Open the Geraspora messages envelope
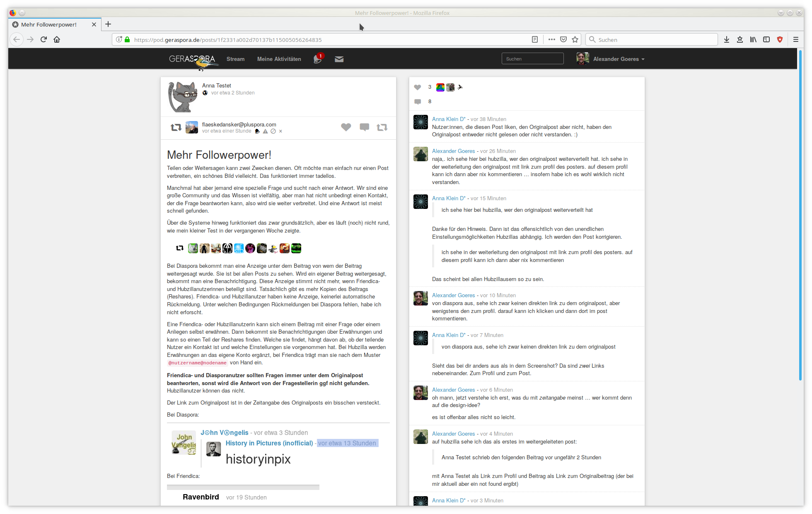 click(339, 59)
